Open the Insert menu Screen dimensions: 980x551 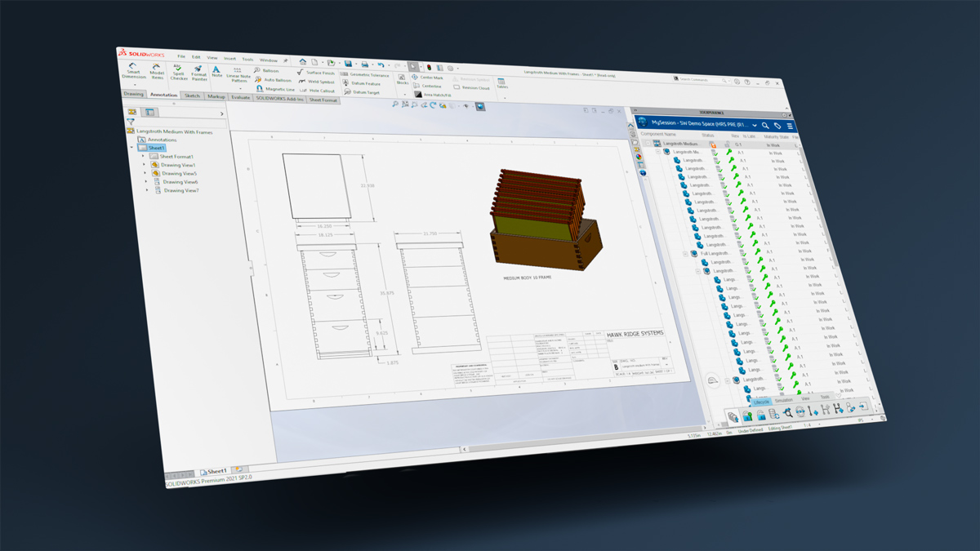click(x=230, y=58)
